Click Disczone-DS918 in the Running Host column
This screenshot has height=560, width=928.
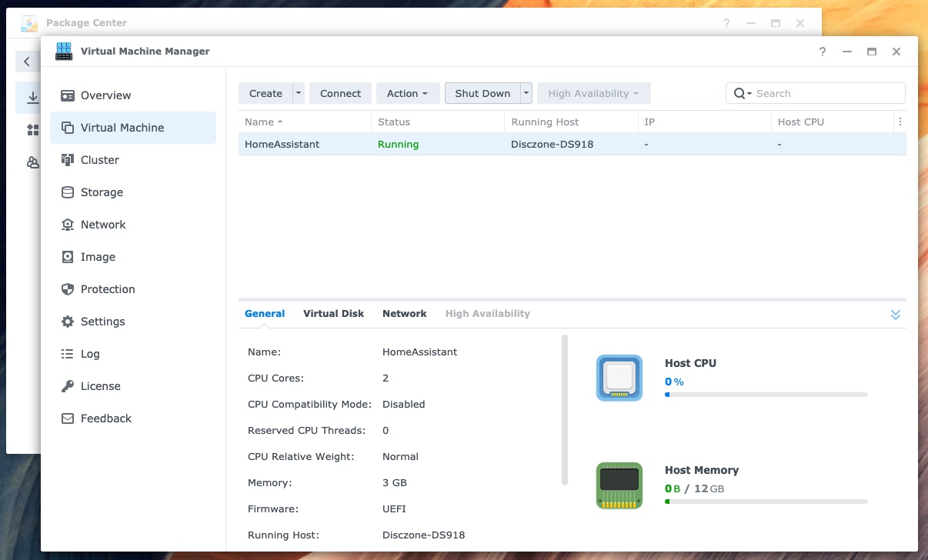pos(552,144)
